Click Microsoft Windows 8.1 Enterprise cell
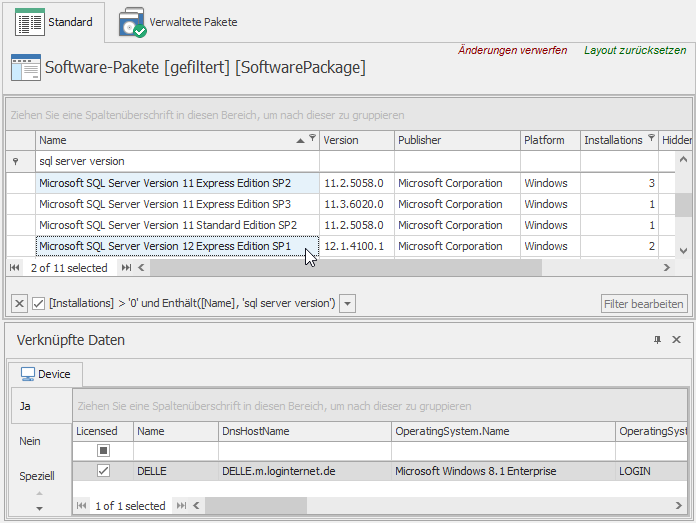Screen dimensions: 696x523 coord(503,471)
